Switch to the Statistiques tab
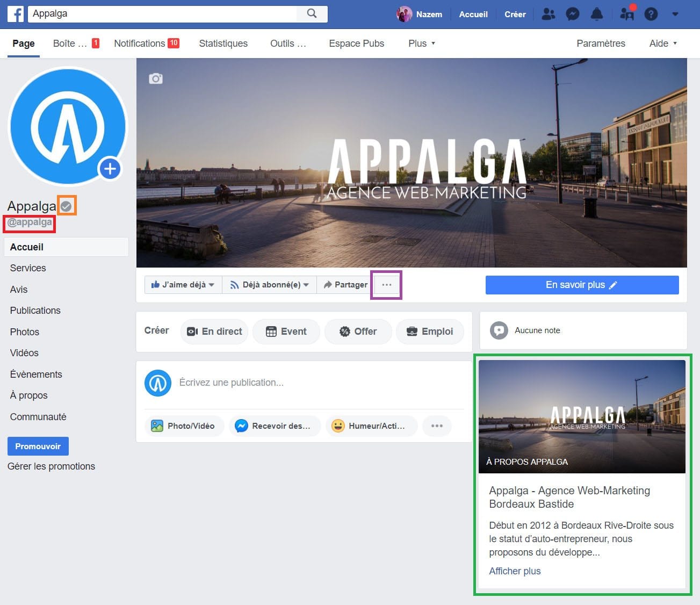 tap(223, 44)
